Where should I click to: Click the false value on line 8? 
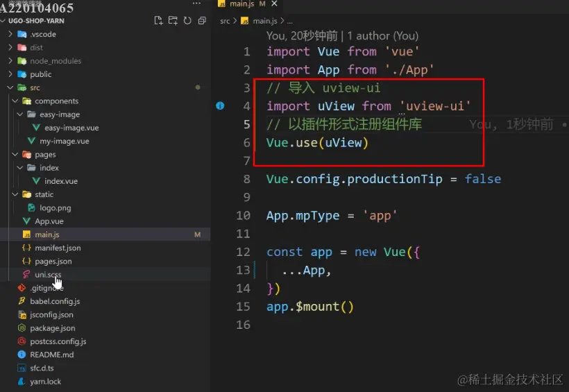483,179
